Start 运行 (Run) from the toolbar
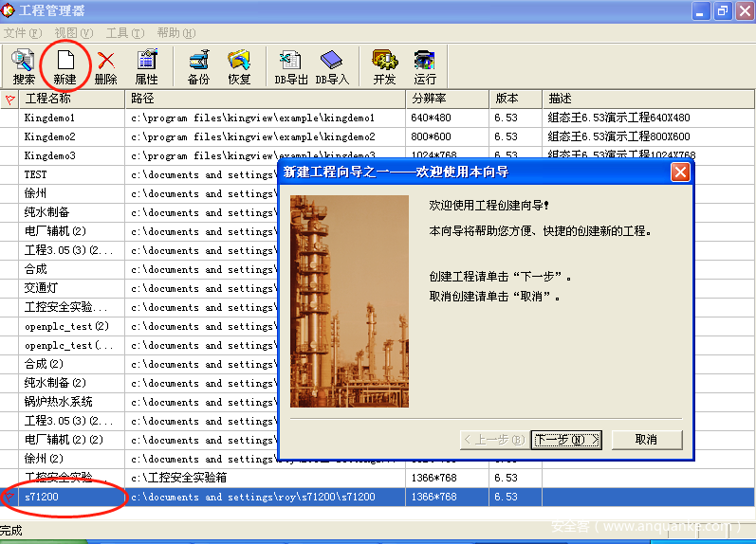Image resolution: width=756 pixels, height=544 pixels. click(425, 66)
